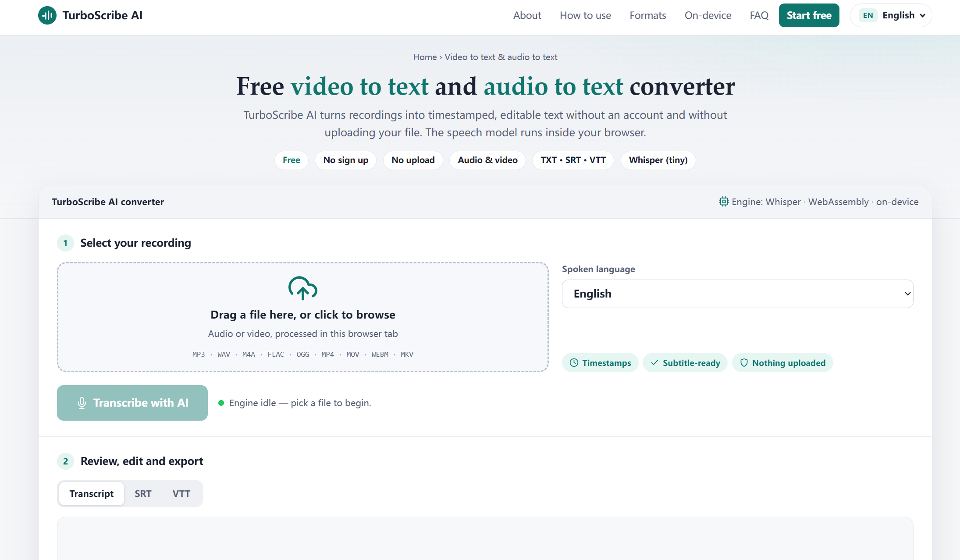Click the checkmark icon in the Subtitle-ready badge
Viewport: 960px width, 560px height.
point(654,363)
